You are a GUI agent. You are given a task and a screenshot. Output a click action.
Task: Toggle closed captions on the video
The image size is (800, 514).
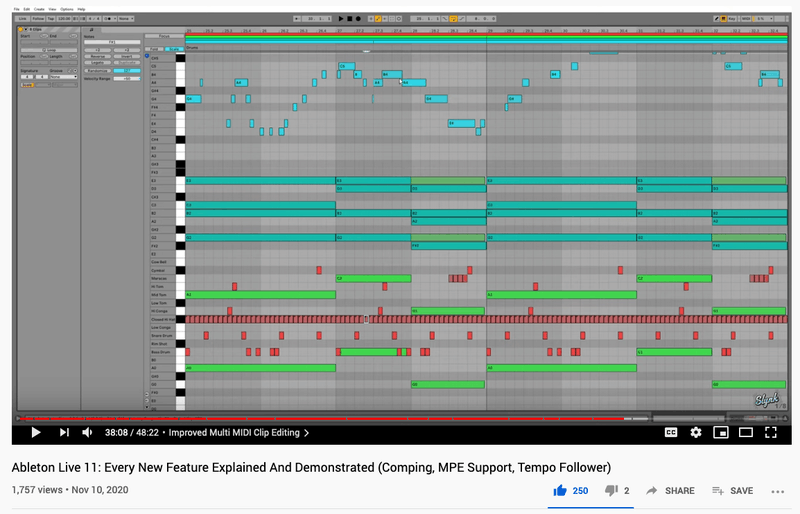(671, 432)
